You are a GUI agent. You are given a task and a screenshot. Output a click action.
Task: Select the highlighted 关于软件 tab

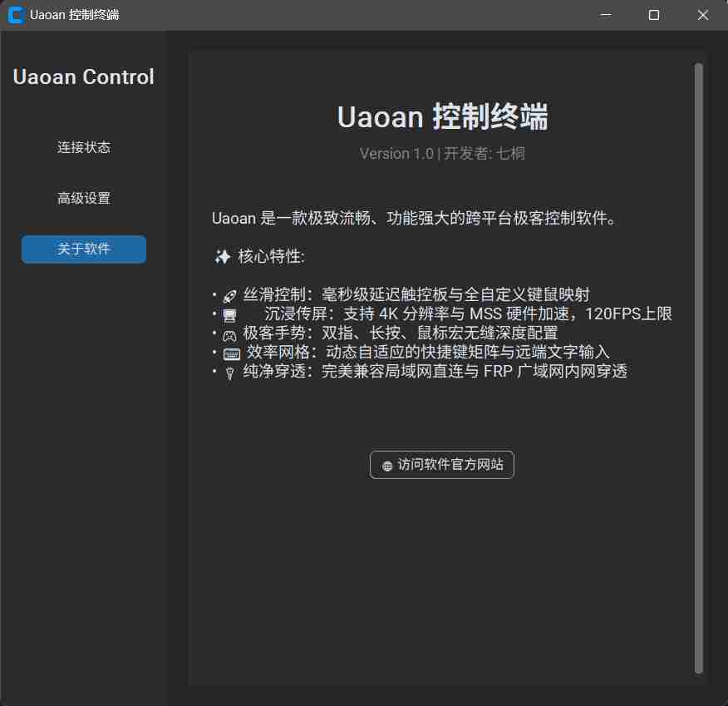[83, 249]
